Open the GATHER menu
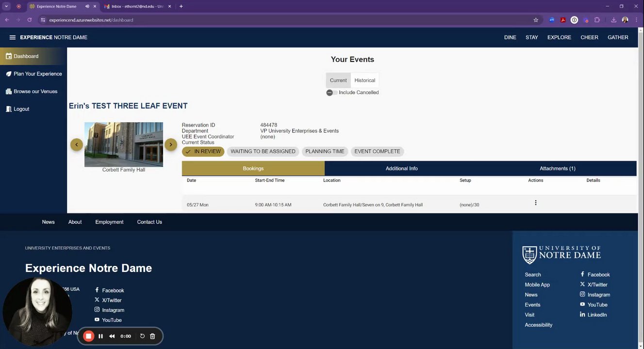The image size is (644, 349). (x=618, y=37)
